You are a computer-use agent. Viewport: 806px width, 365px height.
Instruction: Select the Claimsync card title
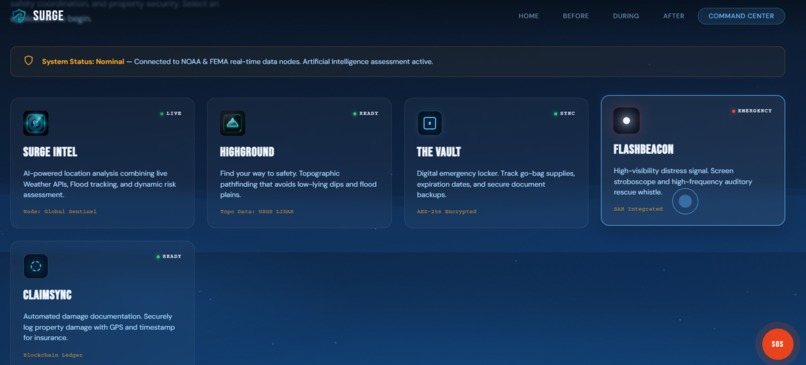pyautogui.click(x=47, y=295)
